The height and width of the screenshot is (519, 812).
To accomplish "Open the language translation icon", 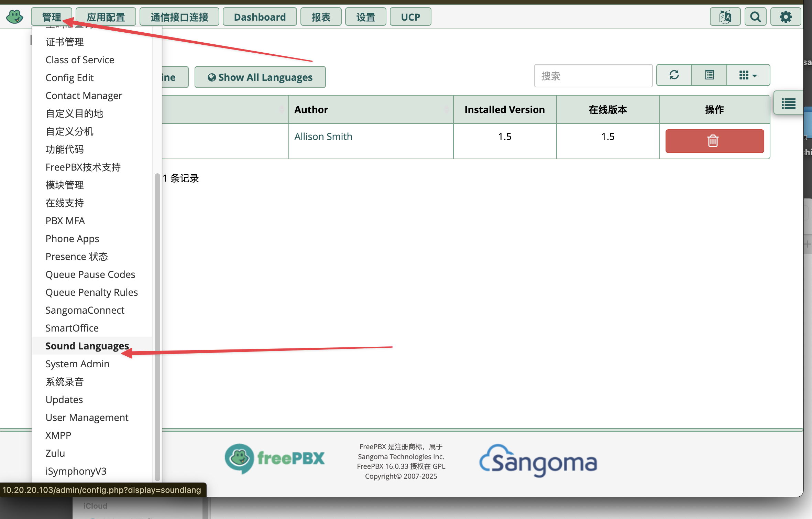I will 725,17.
